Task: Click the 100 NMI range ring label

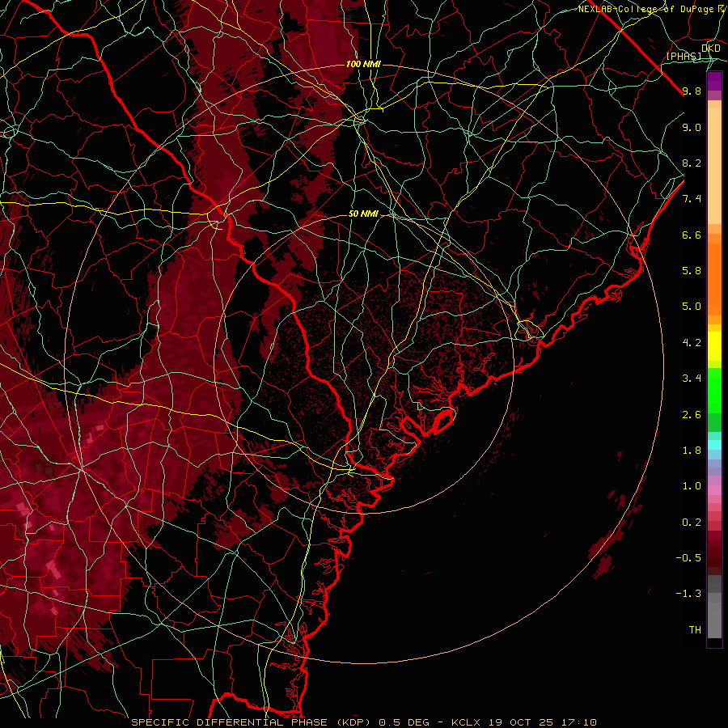Action: point(363,64)
